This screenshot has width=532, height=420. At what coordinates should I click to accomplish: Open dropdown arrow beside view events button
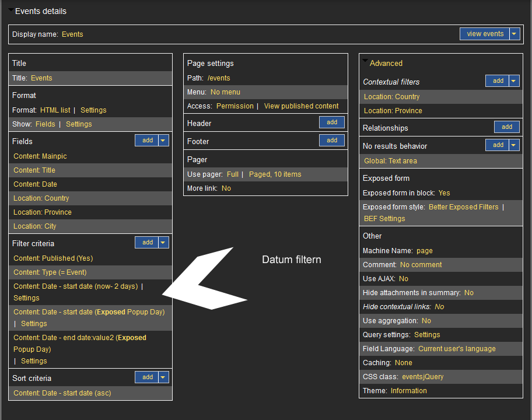tap(514, 34)
